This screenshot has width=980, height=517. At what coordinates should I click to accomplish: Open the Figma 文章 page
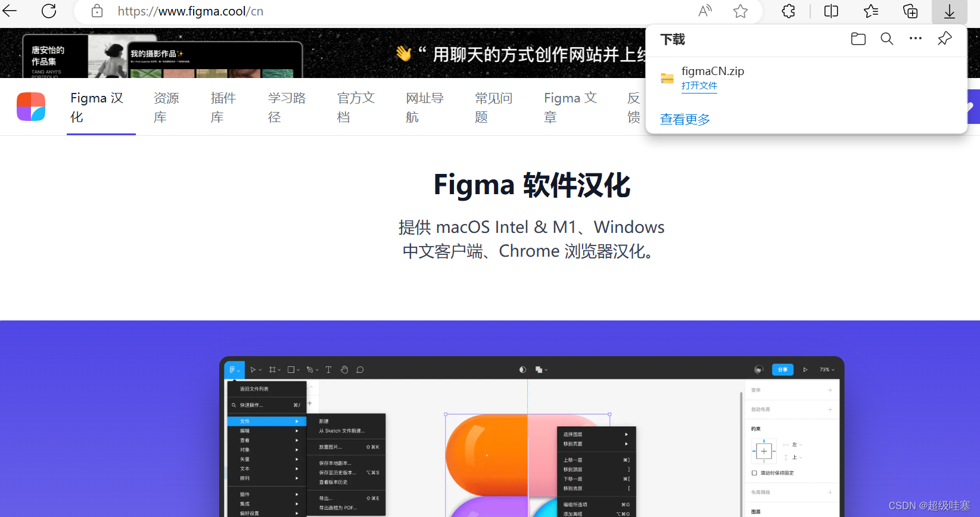coord(570,107)
